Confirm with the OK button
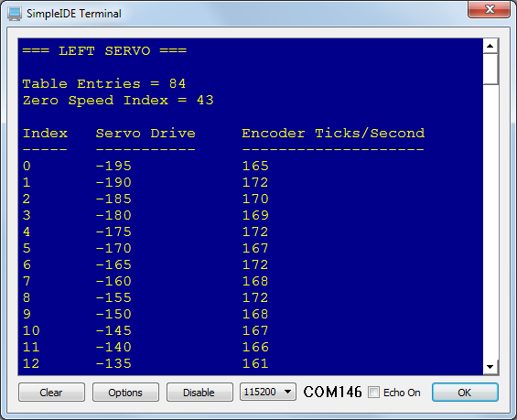 [x=465, y=393]
